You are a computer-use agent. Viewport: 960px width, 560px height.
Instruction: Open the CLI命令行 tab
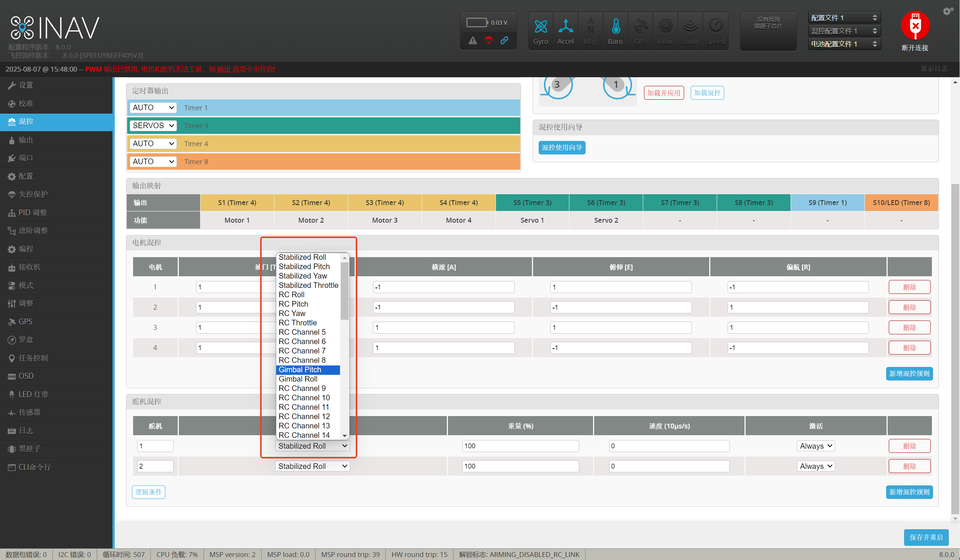(56, 467)
